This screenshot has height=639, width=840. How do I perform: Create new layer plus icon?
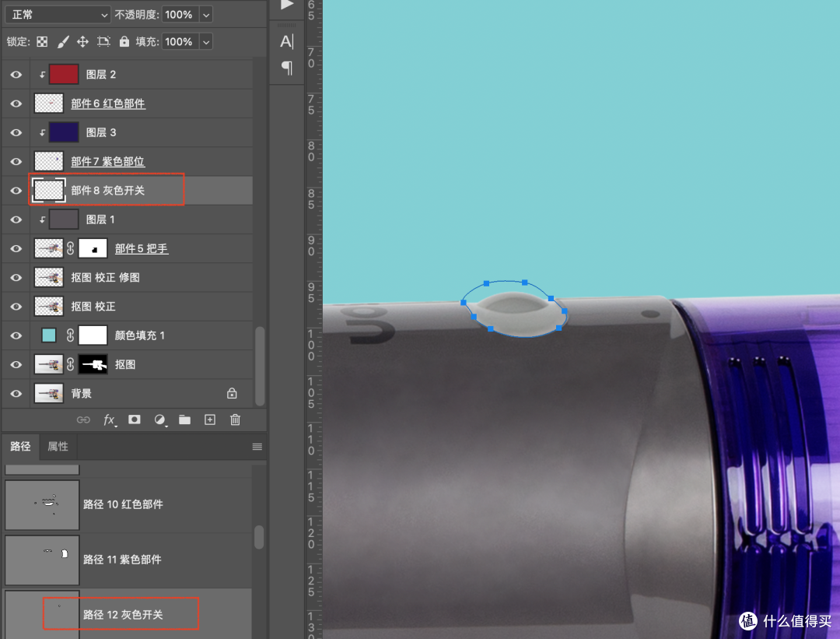(x=210, y=420)
